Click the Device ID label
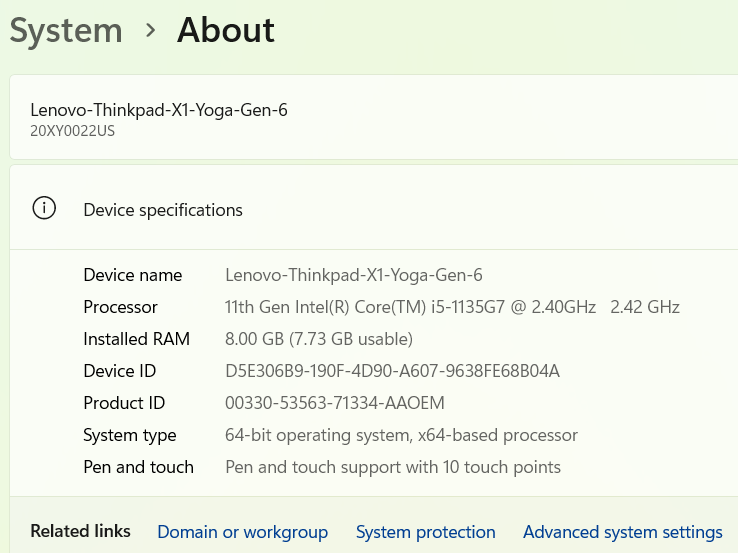 pos(120,371)
